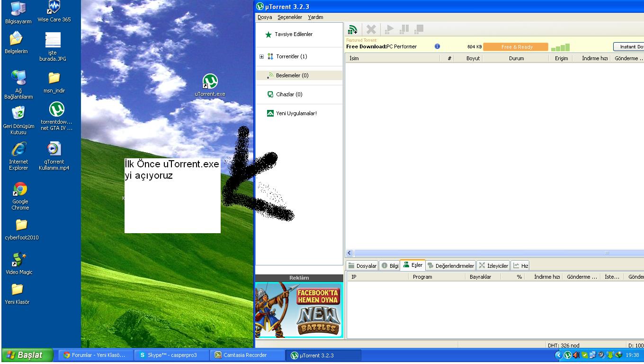Expand the Torrentler tree node

click(x=262, y=56)
